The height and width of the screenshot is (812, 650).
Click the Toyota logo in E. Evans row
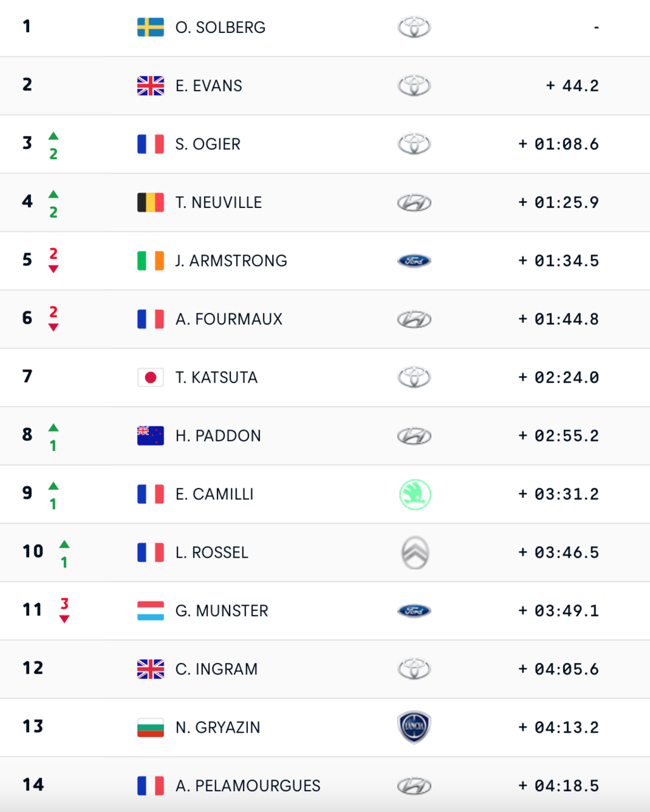pyautogui.click(x=414, y=86)
